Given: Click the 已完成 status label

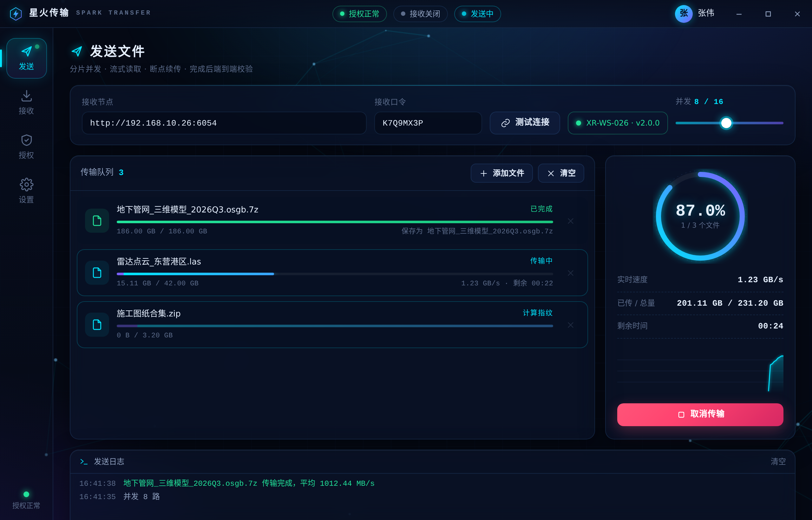Looking at the screenshot, I should click(541, 209).
